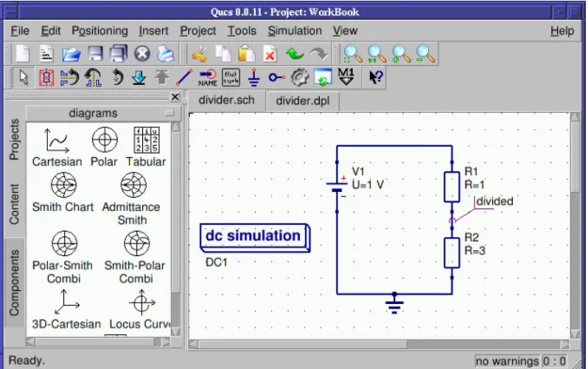Insert equation f(u) tool
This screenshot has height=369, width=588.
[230, 77]
